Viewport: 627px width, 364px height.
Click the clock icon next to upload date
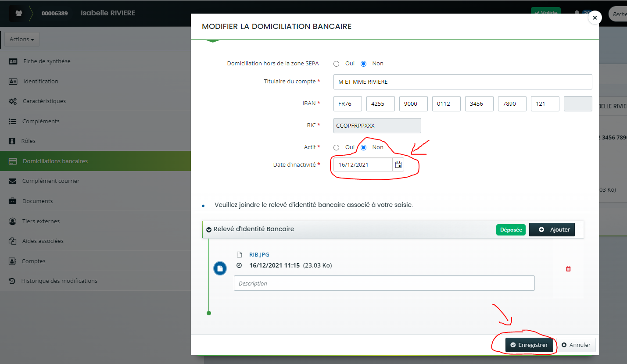[239, 265]
